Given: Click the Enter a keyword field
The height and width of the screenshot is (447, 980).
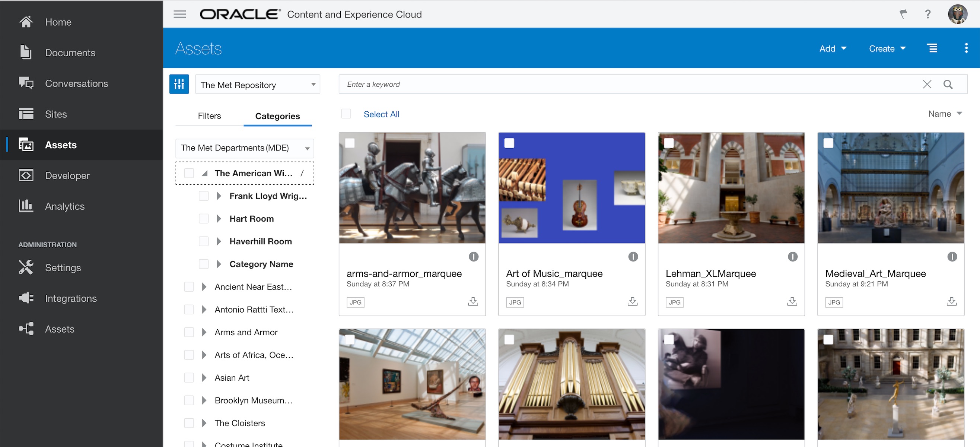Looking at the screenshot, I should (x=609, y=84).
